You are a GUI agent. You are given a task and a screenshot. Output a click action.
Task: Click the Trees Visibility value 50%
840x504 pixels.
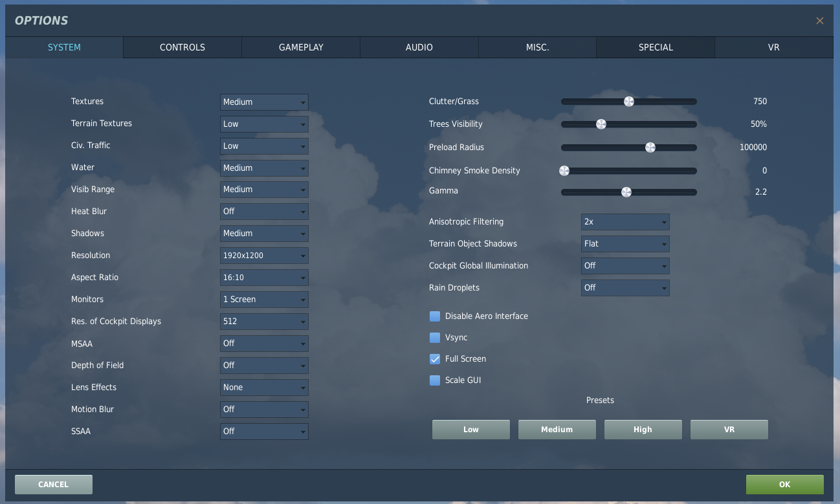pos(758,124)
